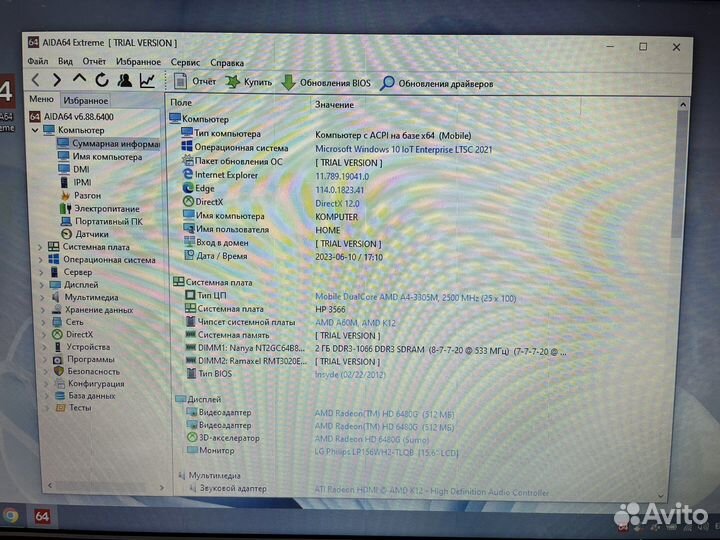Image resolution: width=720 pixels, height=540 pixels.
Task: Go up one level with up arrow
Action: coord(79,79)
